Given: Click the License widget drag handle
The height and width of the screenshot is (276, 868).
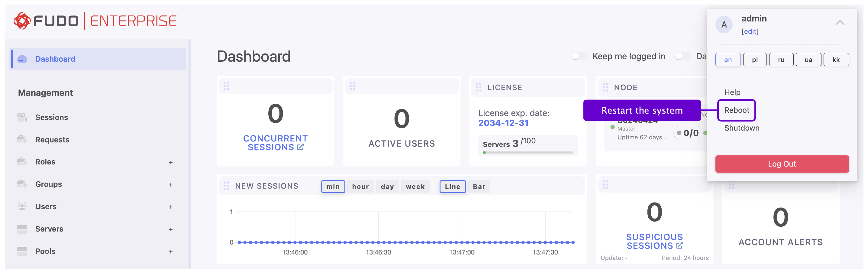Looking at the screenshot, I should point(479,88).
